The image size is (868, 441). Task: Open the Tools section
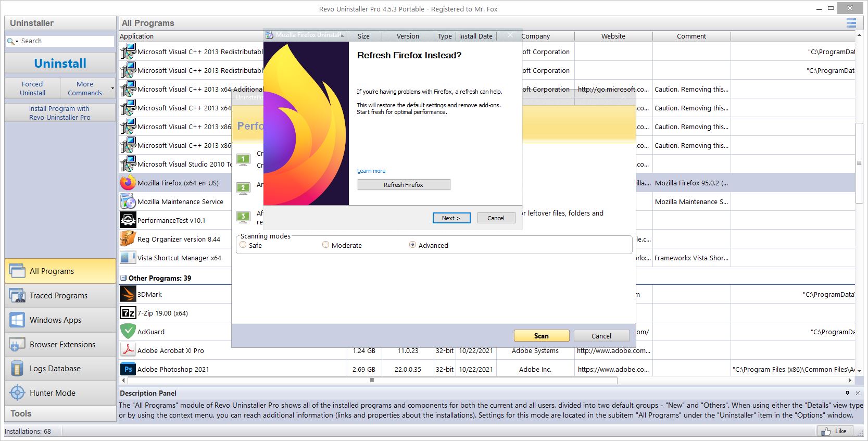pyautogui.click(x=60, y=413)
